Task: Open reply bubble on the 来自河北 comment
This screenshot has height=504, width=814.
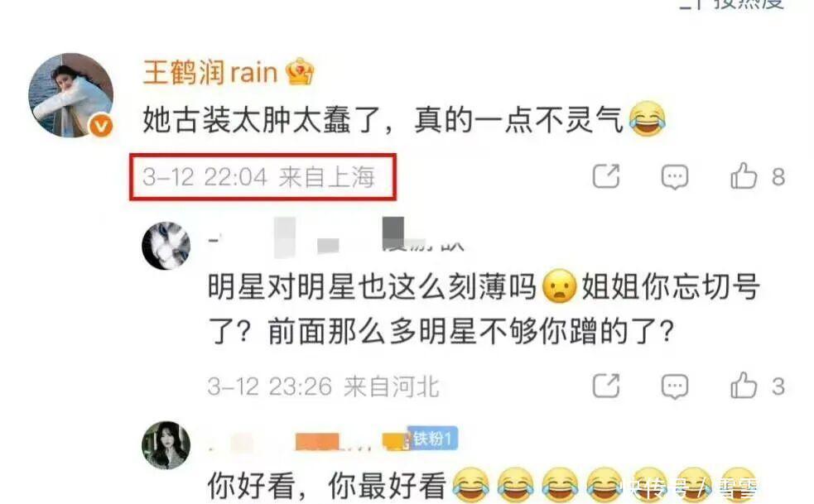Action: point(674,386)
